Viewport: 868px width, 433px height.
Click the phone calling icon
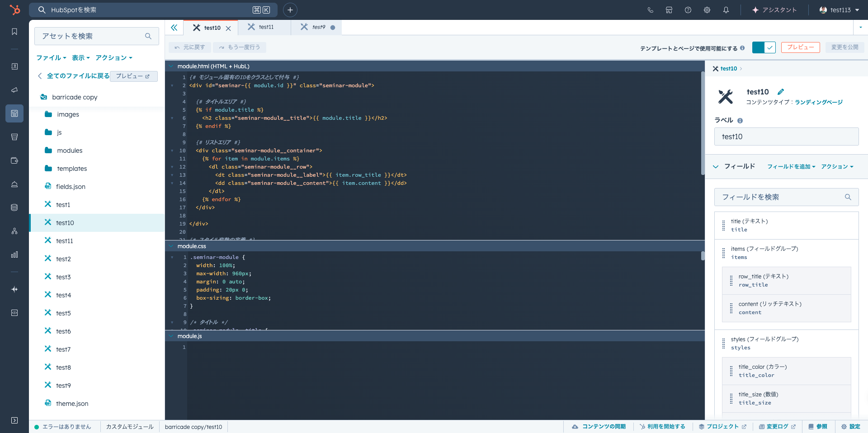[650, 10]
